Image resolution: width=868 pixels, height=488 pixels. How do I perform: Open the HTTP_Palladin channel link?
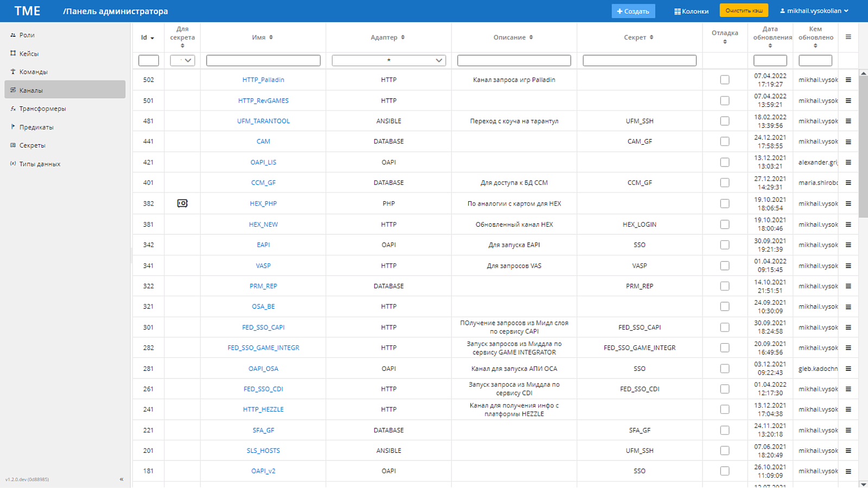pos(263,80)
